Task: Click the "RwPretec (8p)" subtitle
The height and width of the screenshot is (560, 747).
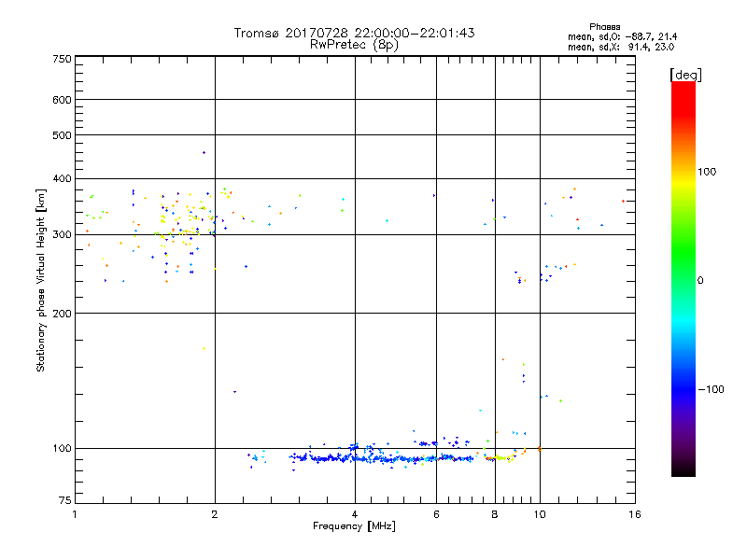Action: pos(354,45)
